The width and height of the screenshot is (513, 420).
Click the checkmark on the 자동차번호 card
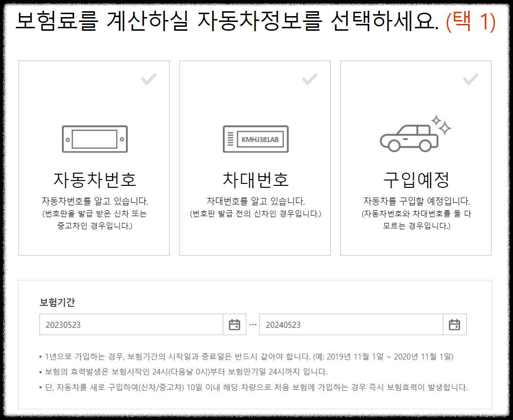coord(148,80)
